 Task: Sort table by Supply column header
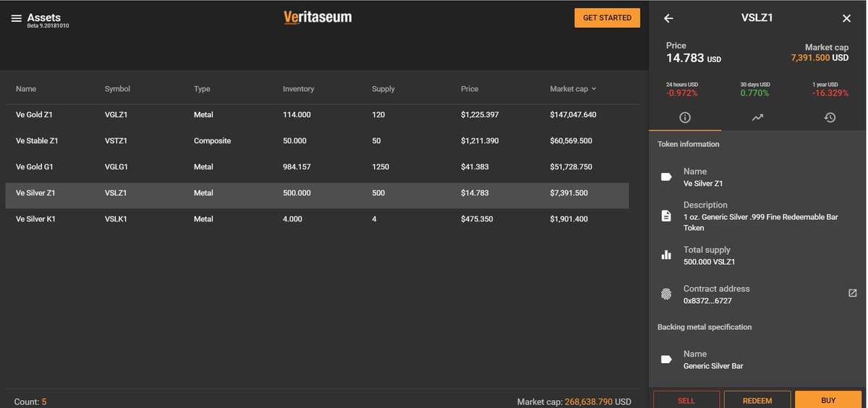coord(383,89)
